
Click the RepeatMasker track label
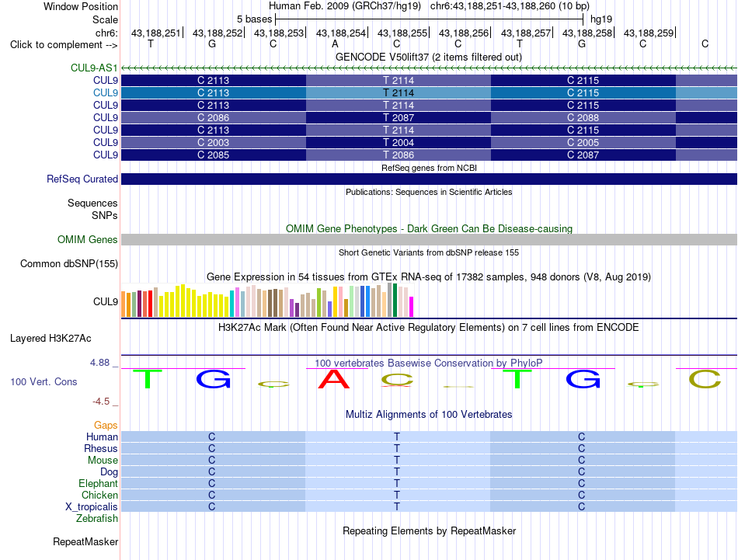[85, 541]
